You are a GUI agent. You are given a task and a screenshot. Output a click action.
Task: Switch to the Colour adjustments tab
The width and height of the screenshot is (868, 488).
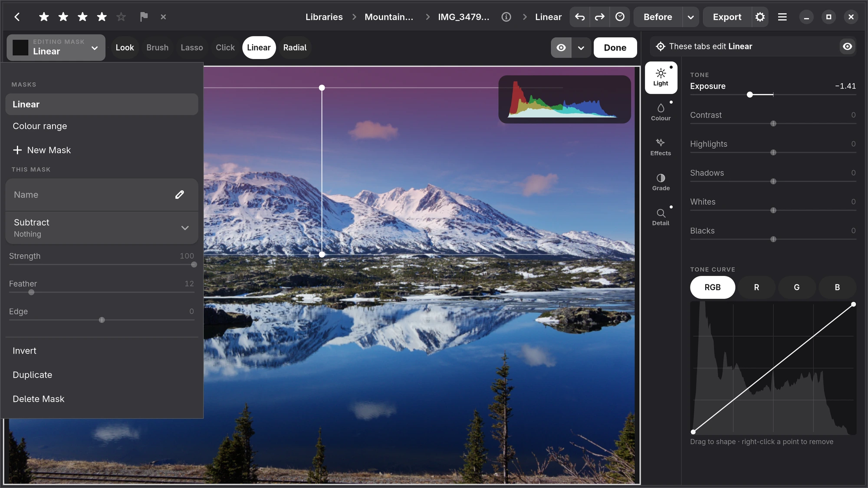(661, 112)
